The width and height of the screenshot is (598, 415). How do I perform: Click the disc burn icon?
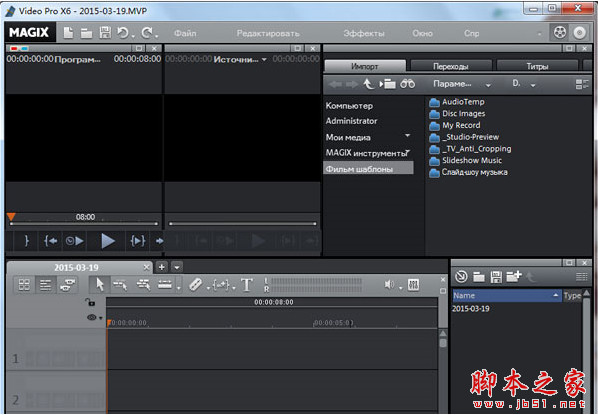(x=580, y=33)
